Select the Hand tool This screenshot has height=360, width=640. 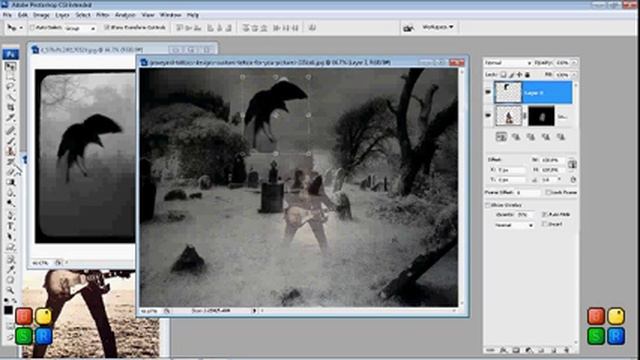point(10,280)
